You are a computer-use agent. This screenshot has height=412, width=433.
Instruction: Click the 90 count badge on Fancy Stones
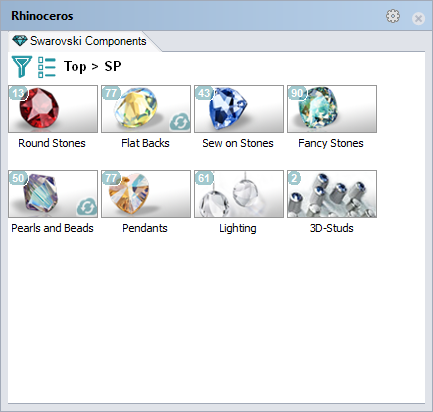tap(297, 93)
